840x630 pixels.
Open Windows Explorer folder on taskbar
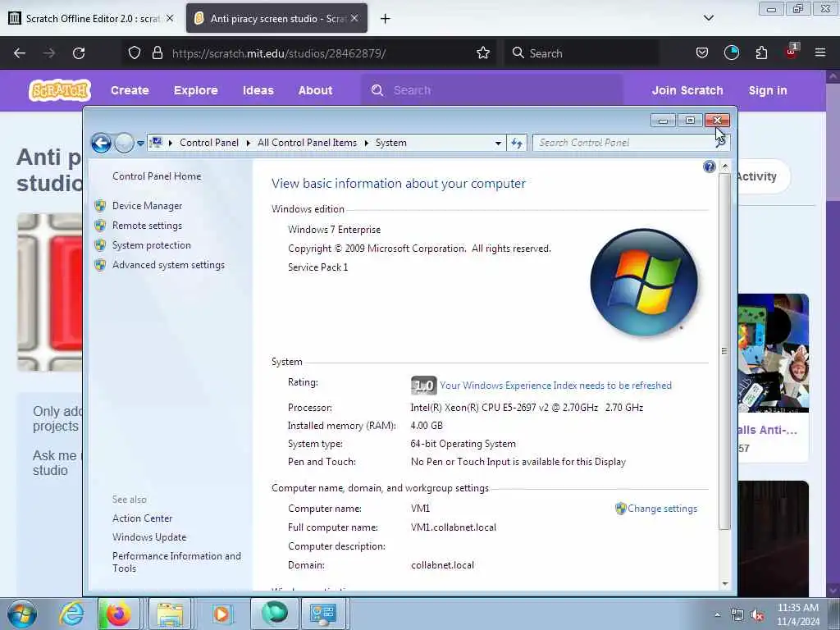coord(170,614)
